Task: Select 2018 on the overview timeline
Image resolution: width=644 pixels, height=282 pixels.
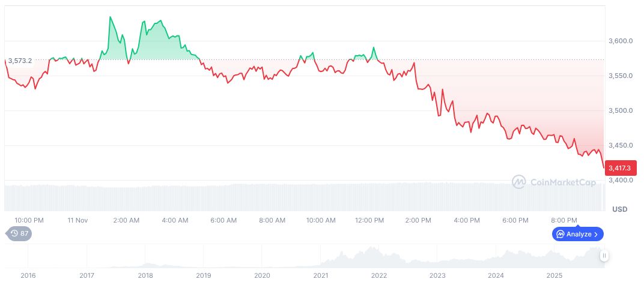Action: (x=145, y=275)
